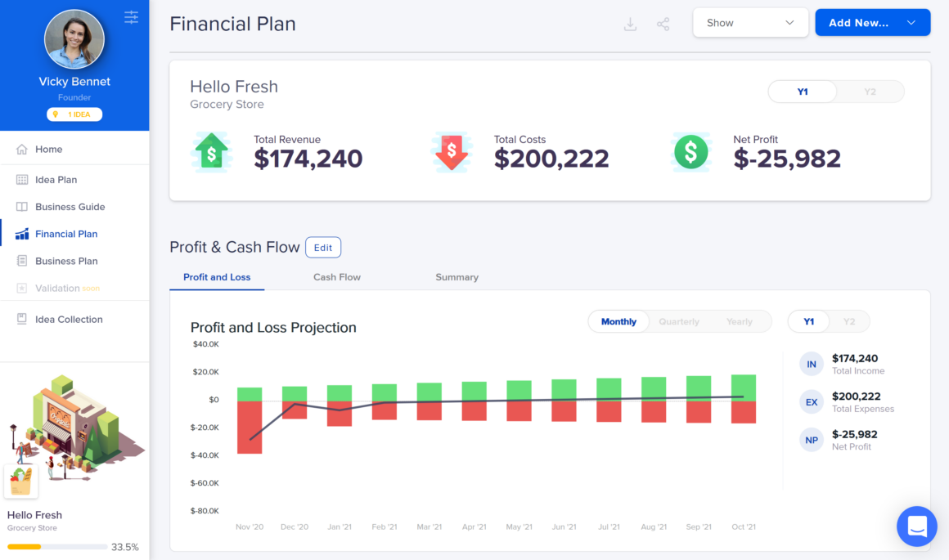Select Quarterly view in the chart toggle
This screenshot has height=560, width=949.
coord(679,321)
